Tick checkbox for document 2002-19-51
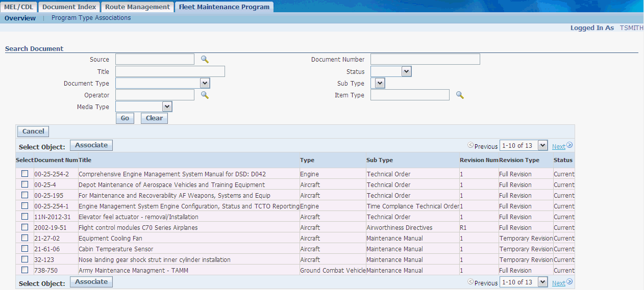The image size is (644, 290). (x=24, y=227)
